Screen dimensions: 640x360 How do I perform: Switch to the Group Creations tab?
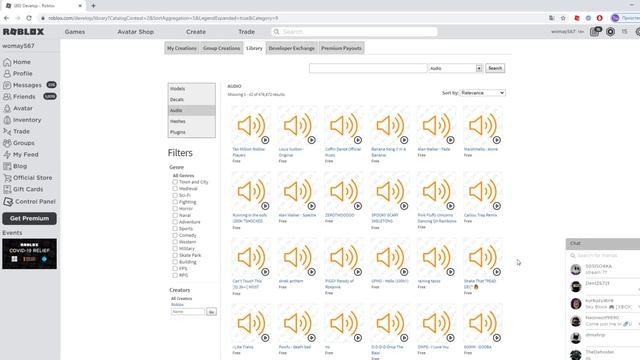pyautogui.click(x=222, y=48)
